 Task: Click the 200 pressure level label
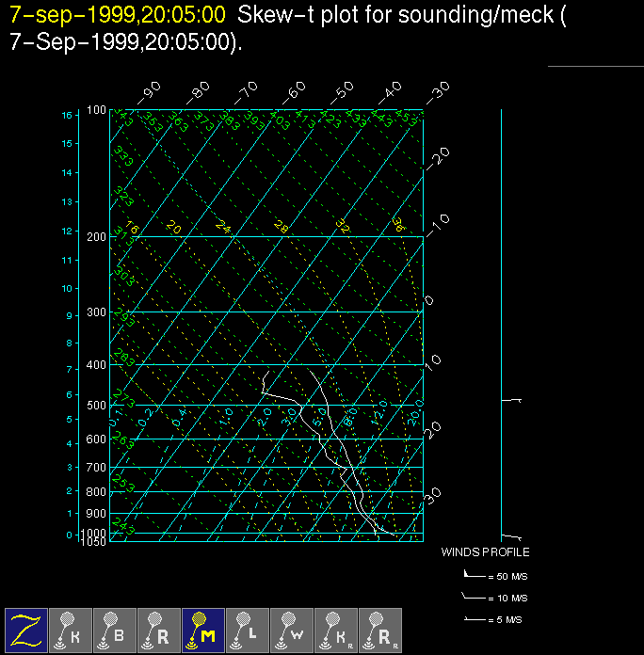pos(97,236)
